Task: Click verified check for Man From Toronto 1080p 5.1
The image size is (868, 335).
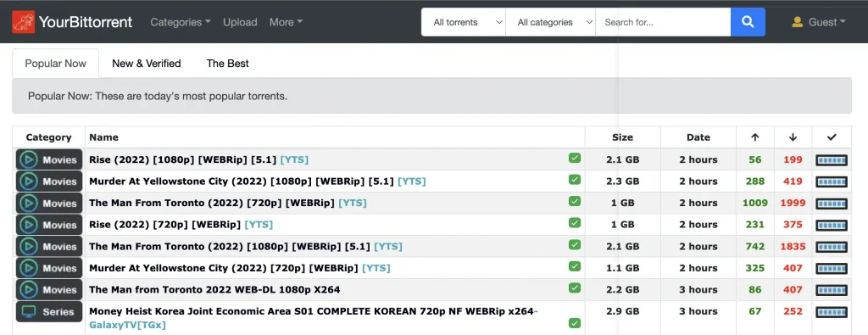Action: click(575, 245)
